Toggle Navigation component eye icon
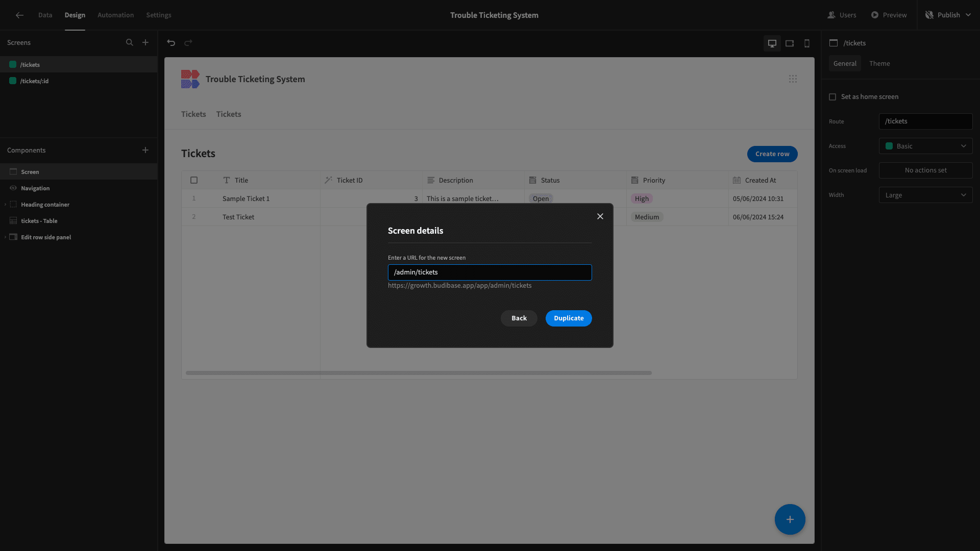 [x=13, y=188]
